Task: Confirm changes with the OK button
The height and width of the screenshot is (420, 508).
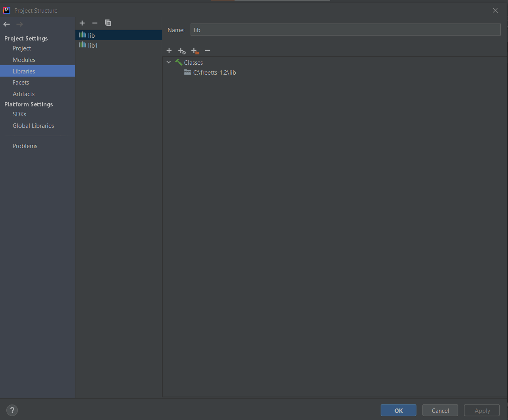Action: click(x=398, y=410)
